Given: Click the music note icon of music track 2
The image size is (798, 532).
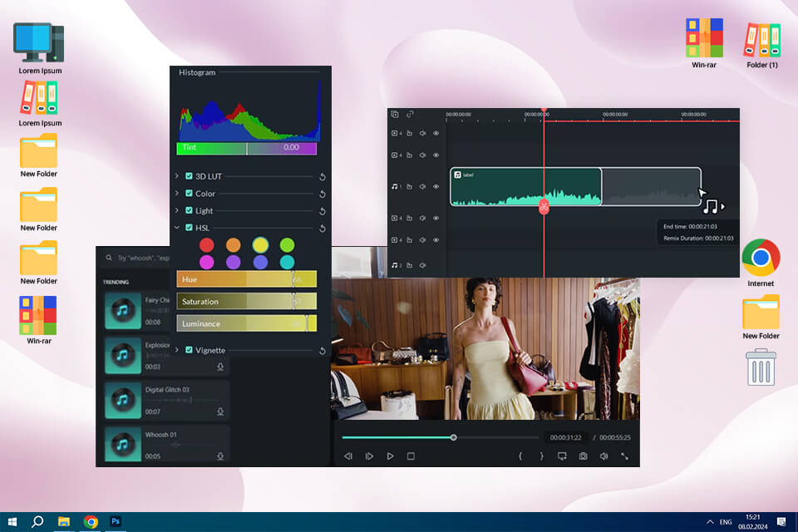Looking at the screenshot, I should point(395,265).
